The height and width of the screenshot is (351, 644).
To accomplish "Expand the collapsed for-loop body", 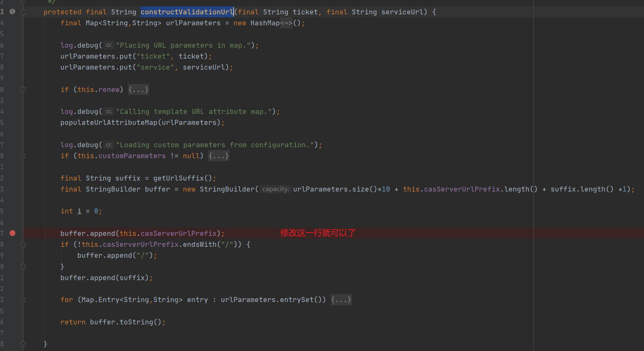I will pyautogui.click(x=341, y=300).
